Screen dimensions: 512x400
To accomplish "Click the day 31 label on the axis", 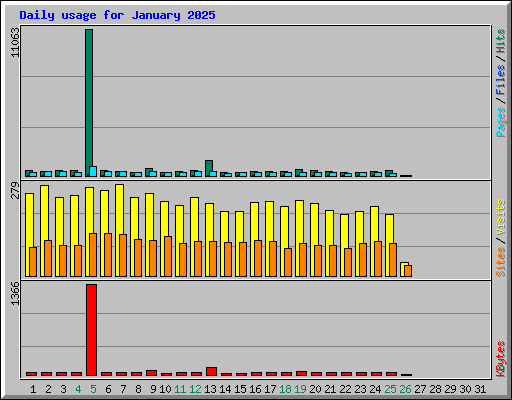I will 480,389.
